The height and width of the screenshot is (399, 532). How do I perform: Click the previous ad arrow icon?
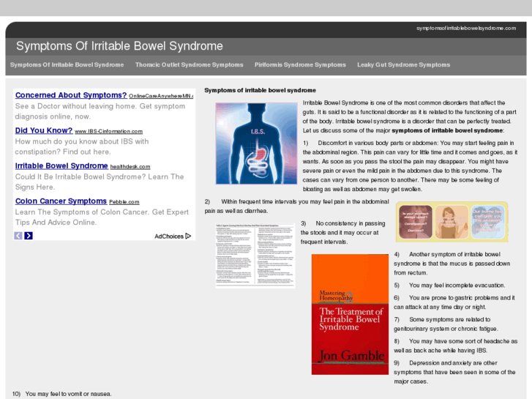[x=18, y=236]
